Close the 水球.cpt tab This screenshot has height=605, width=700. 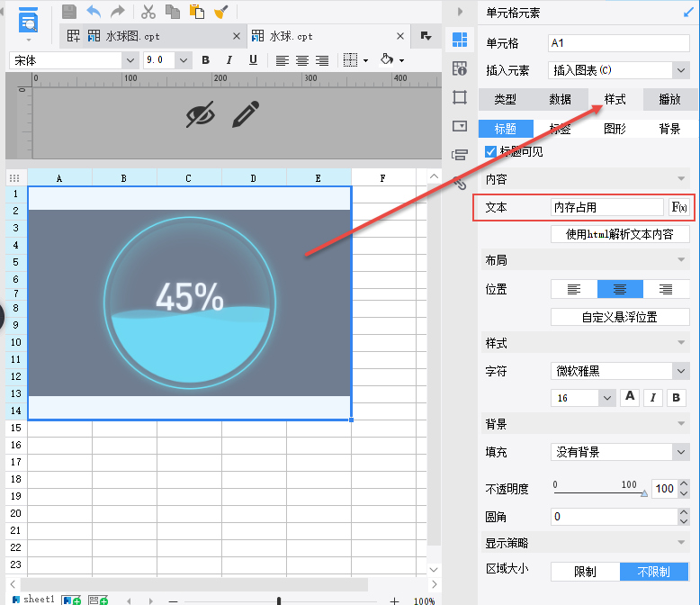(400, 36)
